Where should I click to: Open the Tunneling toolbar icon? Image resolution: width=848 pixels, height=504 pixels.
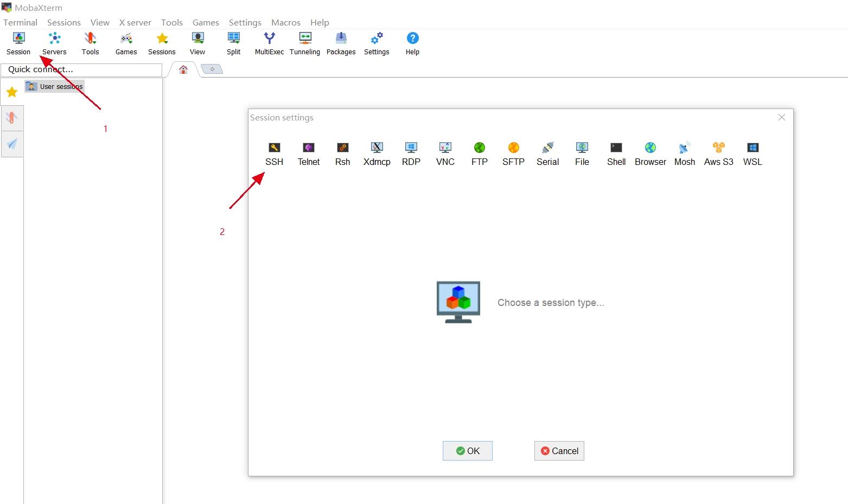[x=305, y=44]
